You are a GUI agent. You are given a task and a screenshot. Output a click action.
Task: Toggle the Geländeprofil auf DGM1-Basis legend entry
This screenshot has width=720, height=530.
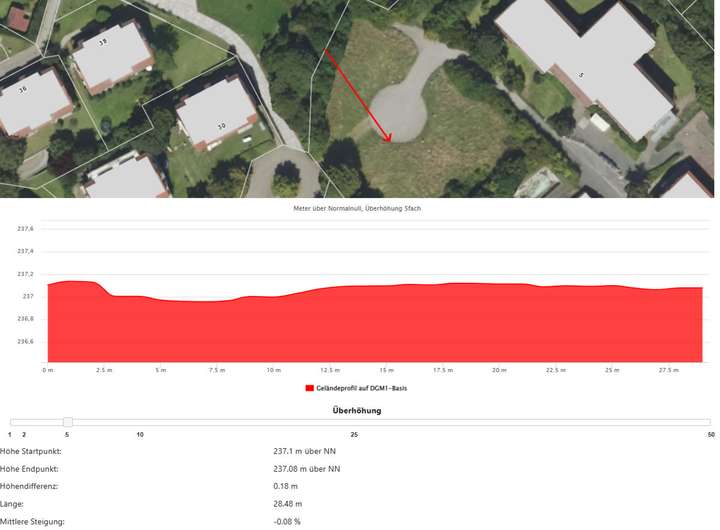click(363, 388)
